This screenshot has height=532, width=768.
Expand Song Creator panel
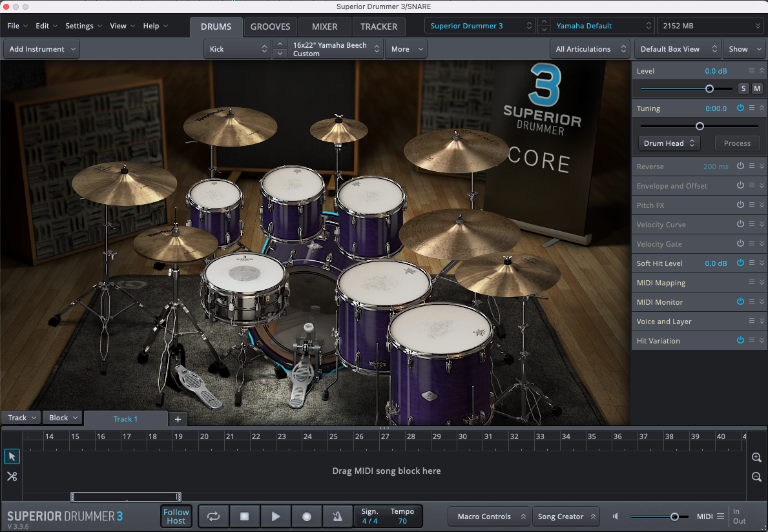[566, 517]
